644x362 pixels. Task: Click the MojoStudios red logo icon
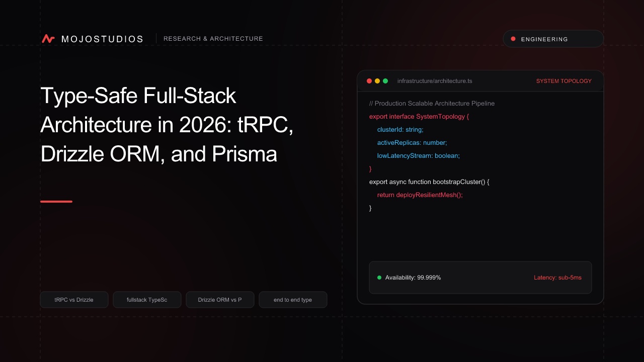(48, 39)
